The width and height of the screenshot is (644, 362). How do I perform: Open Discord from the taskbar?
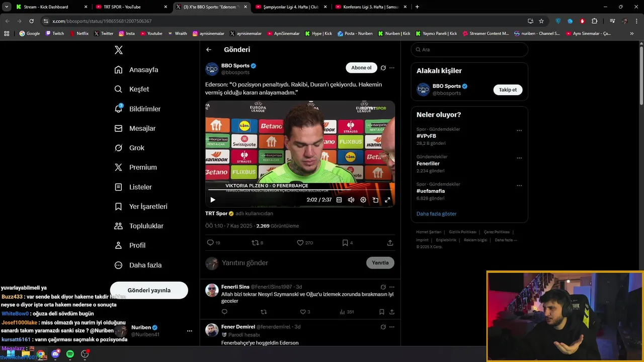(55, 354)
